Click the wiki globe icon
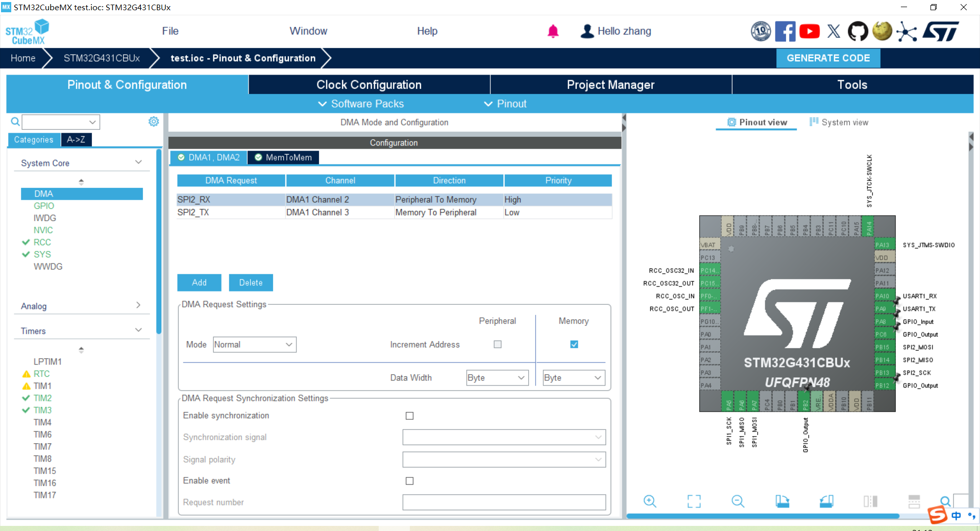This screenshot has height=531, width=980. click(882, 31)
